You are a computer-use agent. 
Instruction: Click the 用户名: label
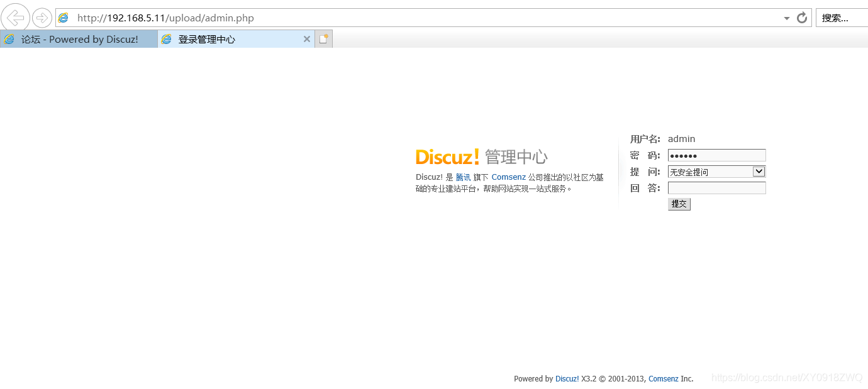pyautogui.click(x=645, y=139)
